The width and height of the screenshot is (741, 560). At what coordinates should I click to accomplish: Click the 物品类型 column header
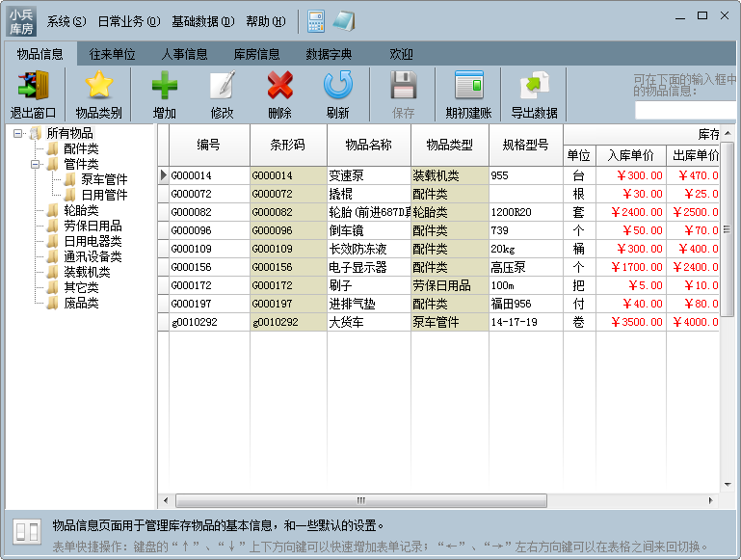click(450, 145)
